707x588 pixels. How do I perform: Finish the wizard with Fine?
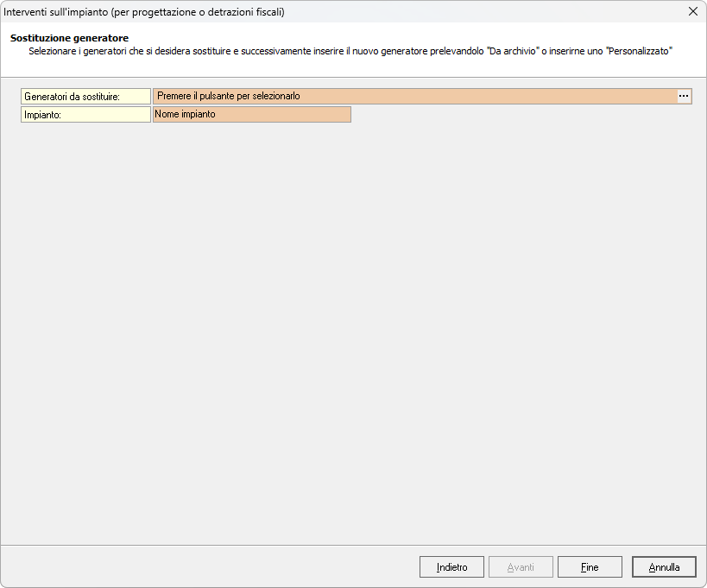(x=590, y=567)
